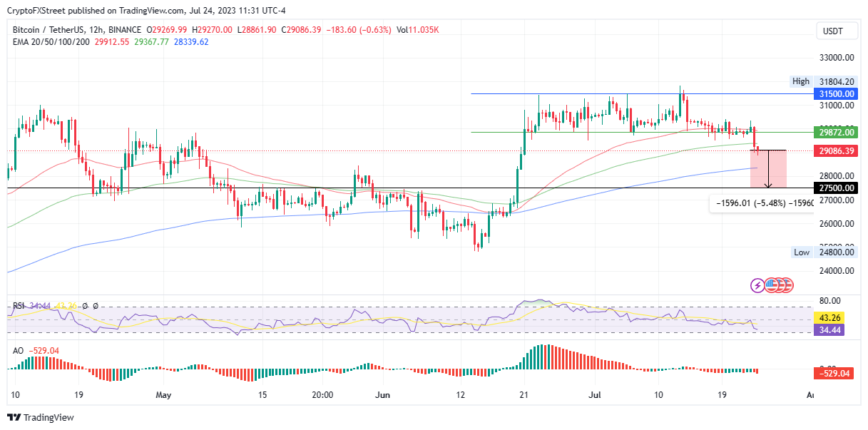Click the red 29086.39 current price label
This screenshot has width=868, height=430.
tap(836, 150)
